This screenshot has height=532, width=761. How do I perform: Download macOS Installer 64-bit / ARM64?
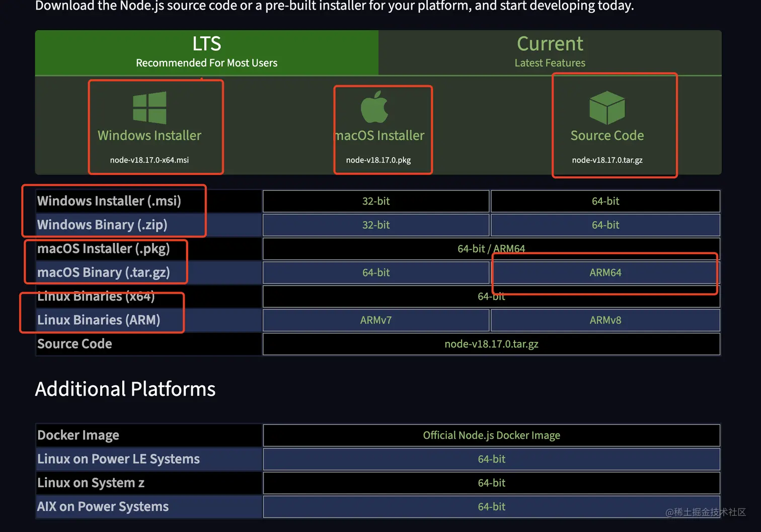pyautogui.click(x=491, y=248)
